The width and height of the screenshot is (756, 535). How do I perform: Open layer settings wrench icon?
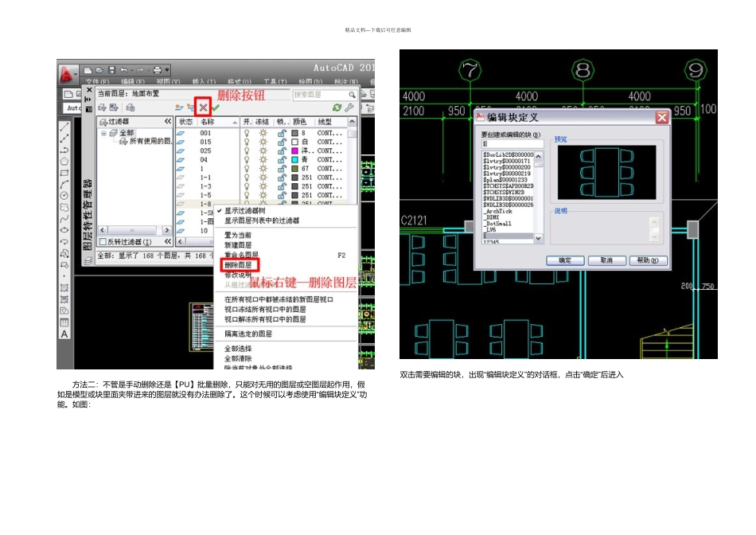(349, 107)
